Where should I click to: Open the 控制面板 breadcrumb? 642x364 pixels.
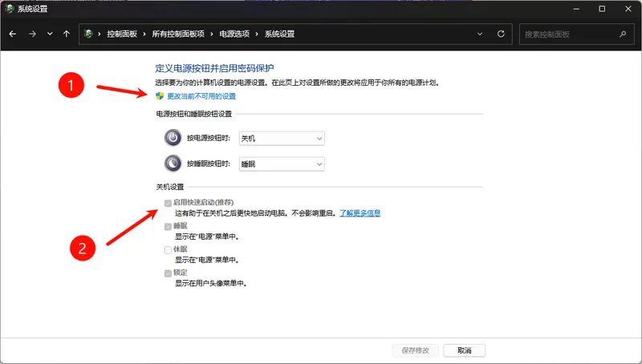click(x=122, y=34)
